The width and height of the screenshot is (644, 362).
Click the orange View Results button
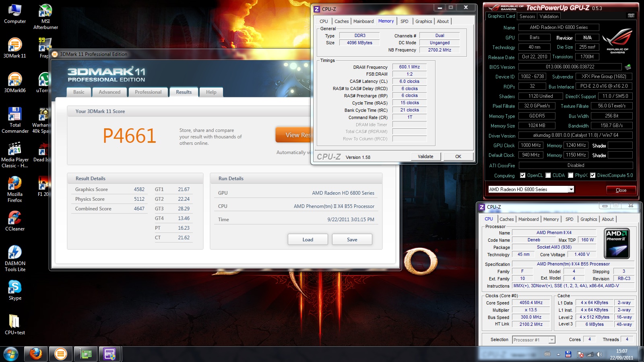tap(293, 135)
